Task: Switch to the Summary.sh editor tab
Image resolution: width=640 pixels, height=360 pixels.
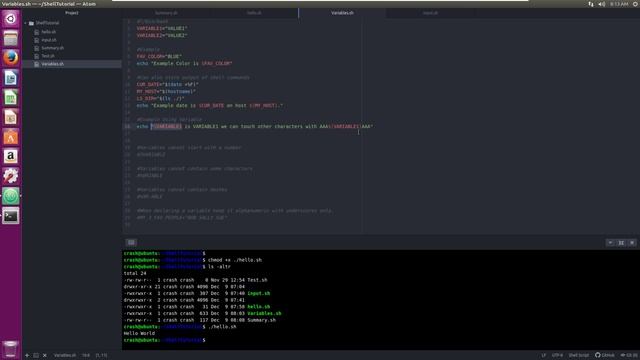Action: (x=166, y=13)
